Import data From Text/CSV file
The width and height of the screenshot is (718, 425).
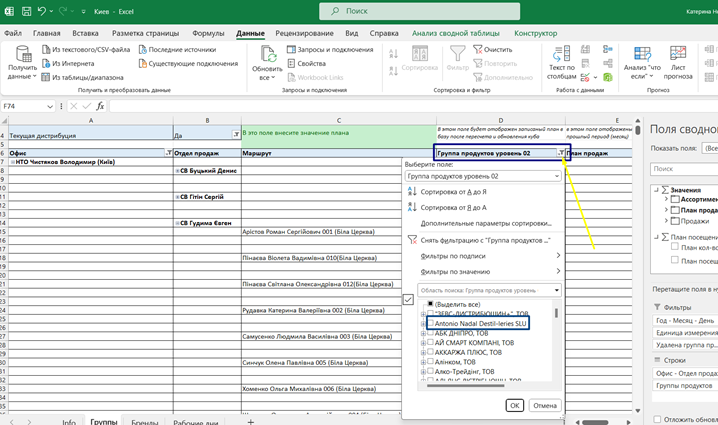tap(86, 49)
